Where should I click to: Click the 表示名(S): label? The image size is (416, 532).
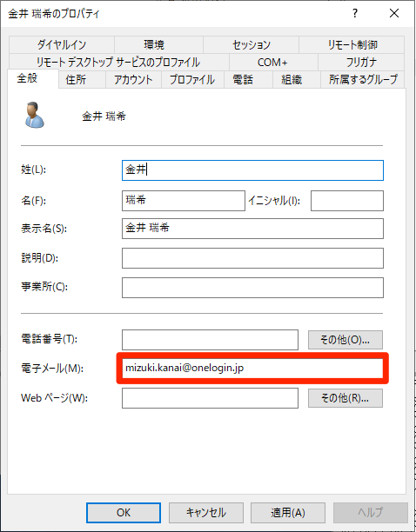coord(44,229)
